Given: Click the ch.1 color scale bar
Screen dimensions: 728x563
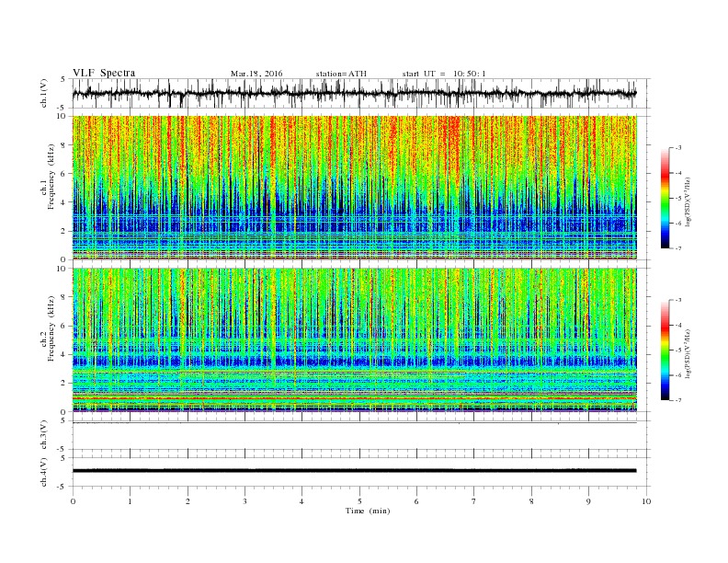Looking at the screenshot, I should click(x=665, y=198).
